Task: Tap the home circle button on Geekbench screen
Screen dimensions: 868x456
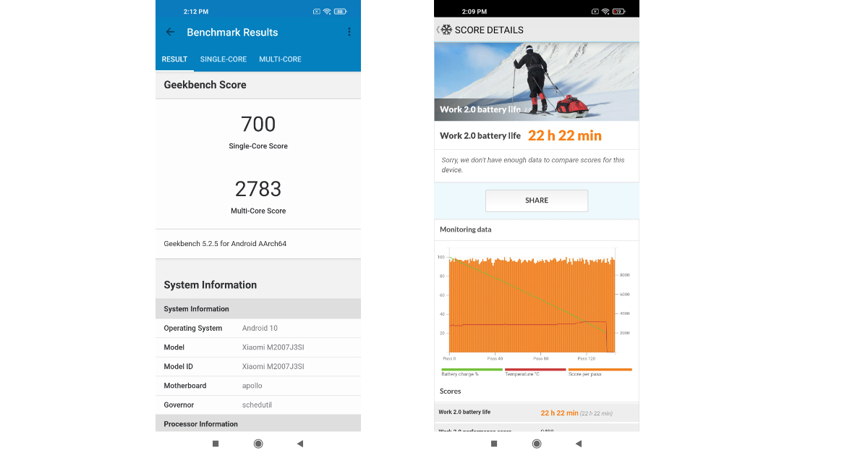Action: click(x=258, y=444)
